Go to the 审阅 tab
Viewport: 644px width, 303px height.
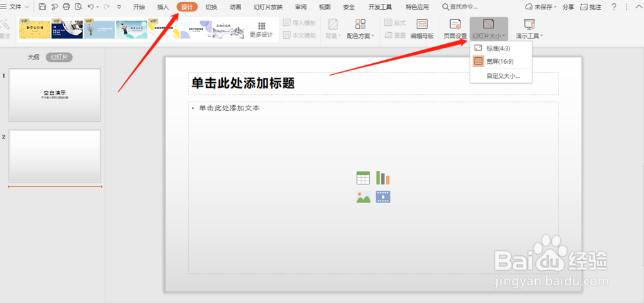pyautogui.click(x=301, y=7)
